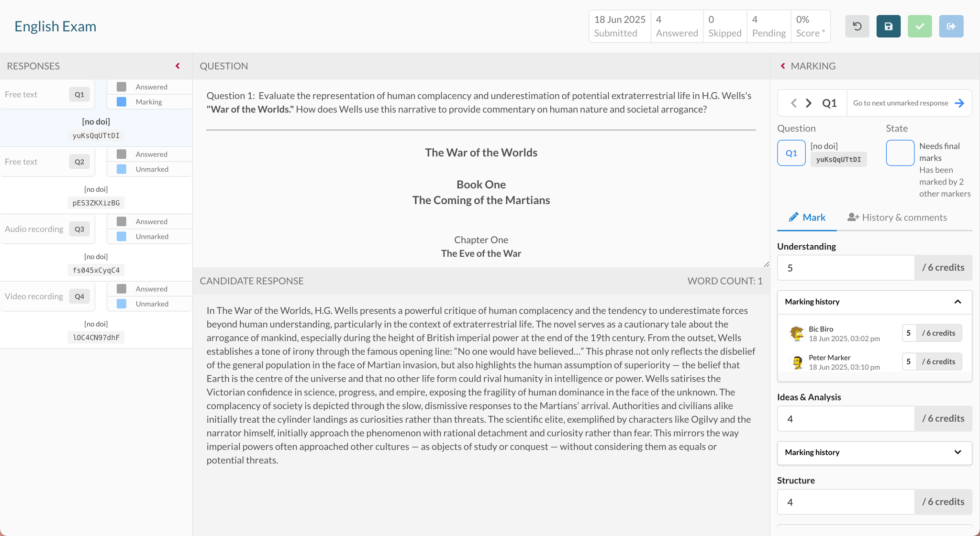980x536 pixels.
Task: Collapse the Marking panel with its red chevron
Action: [x=783, y=66]
